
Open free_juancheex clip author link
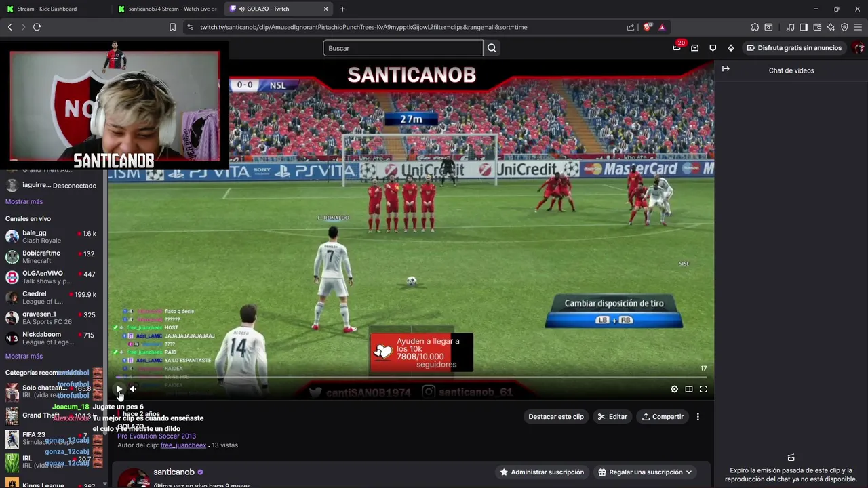coord(183,445)
